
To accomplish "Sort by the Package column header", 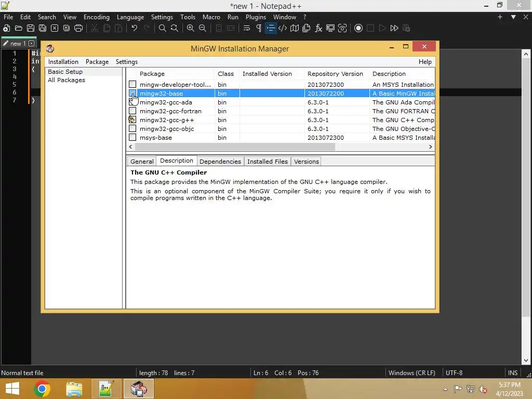I will (176, 74).
